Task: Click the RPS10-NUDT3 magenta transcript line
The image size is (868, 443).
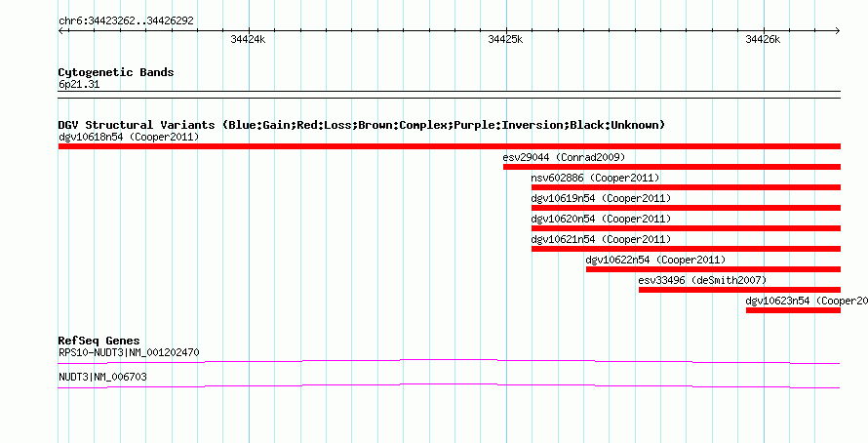Action: click(x=449, y=361)
